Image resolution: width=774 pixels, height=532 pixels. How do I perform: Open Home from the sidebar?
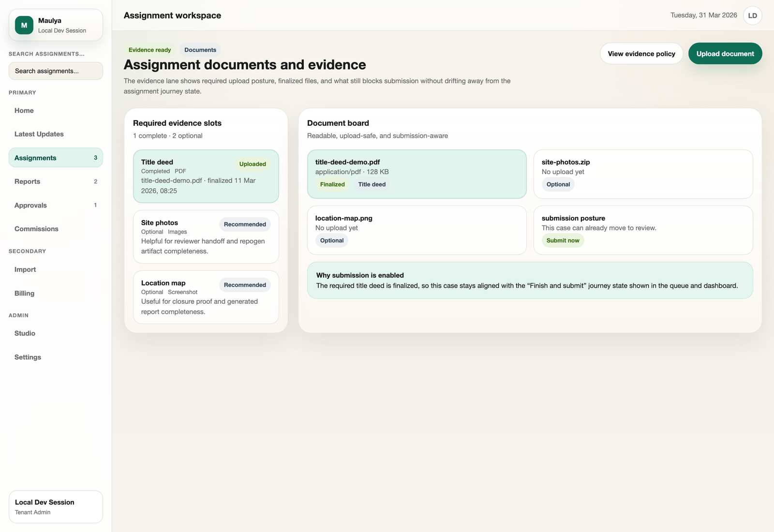click(x=24, y=110)
